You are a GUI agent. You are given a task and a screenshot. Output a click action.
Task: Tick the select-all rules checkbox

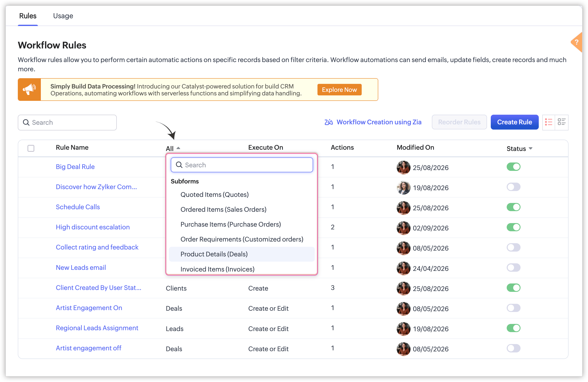pos(31,148)
